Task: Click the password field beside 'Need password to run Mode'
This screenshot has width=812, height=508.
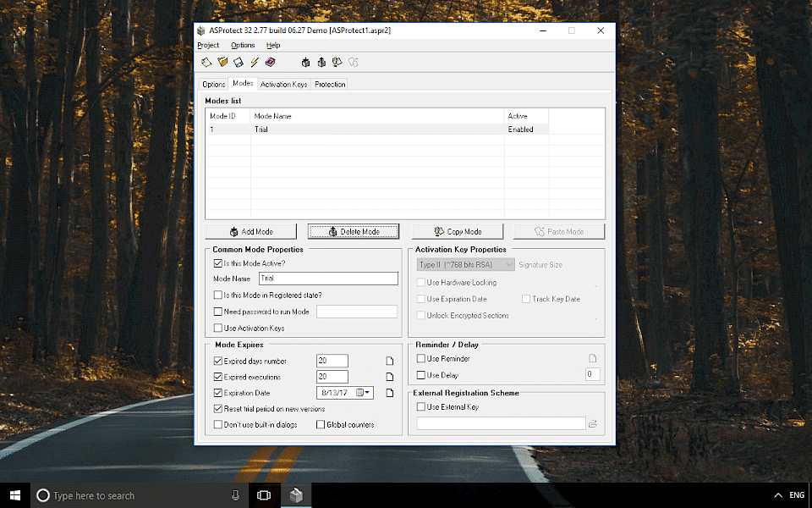Action: pyautogui.click(x=357, y=312)
